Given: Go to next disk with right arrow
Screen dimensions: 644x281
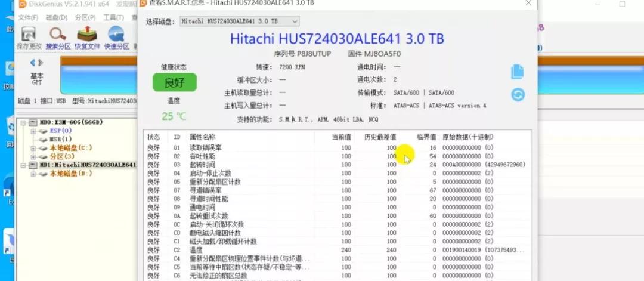Looking at the screenshot, I should [x=41, y=63].
